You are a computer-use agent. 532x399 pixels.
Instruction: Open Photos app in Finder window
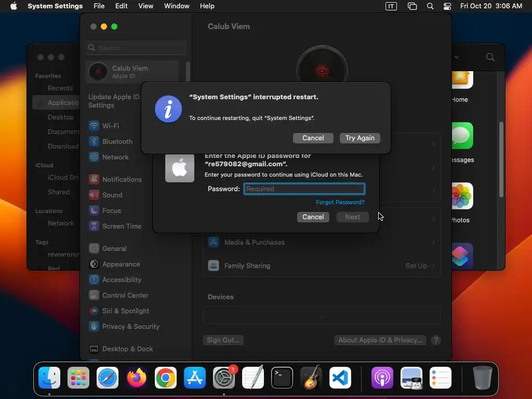click(x=462, y=196)
